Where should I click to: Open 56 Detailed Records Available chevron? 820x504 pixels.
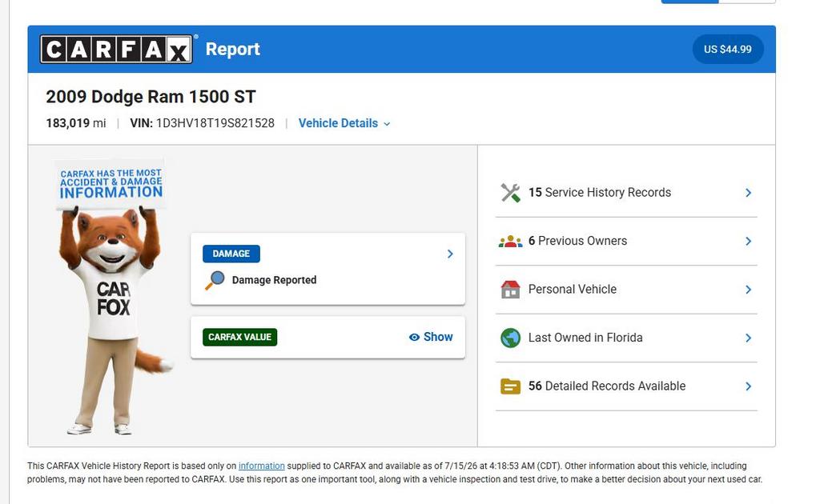[x=749, y=386]
